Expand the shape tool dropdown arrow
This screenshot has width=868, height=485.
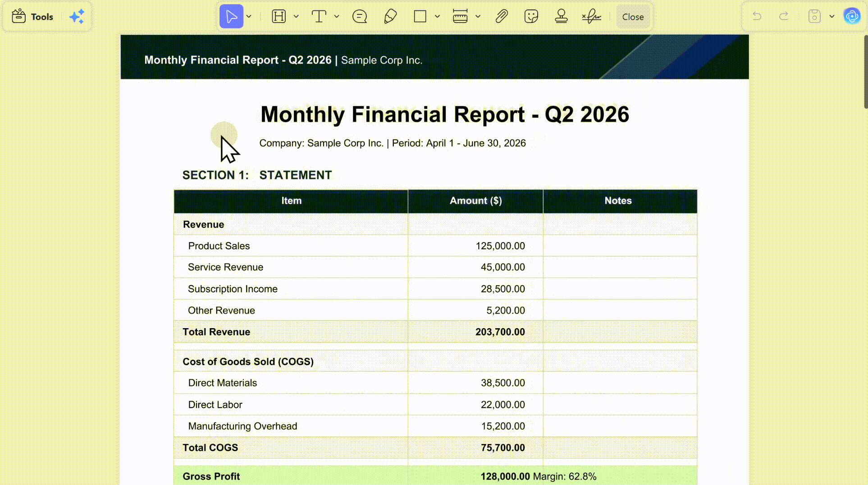click(437, 17)
